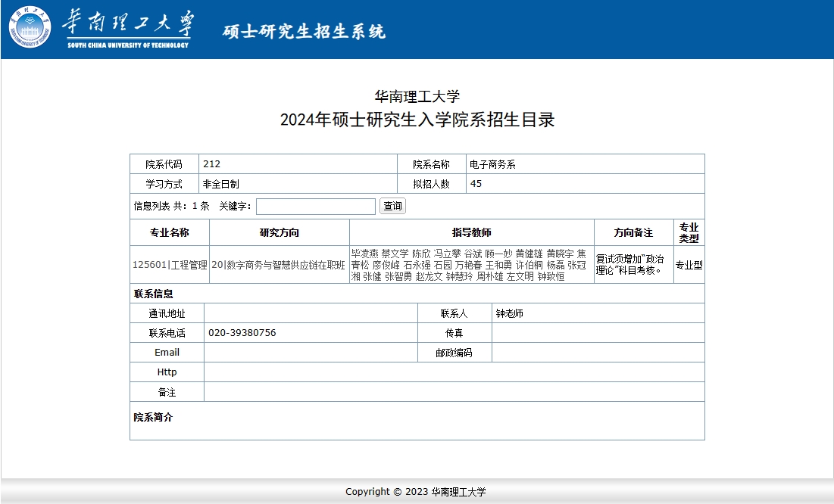Click the 邮政编码 label cell
Image resolution: width=834 pixels, height=504 pixels.
pyautogui.click(x=454, y=353)
